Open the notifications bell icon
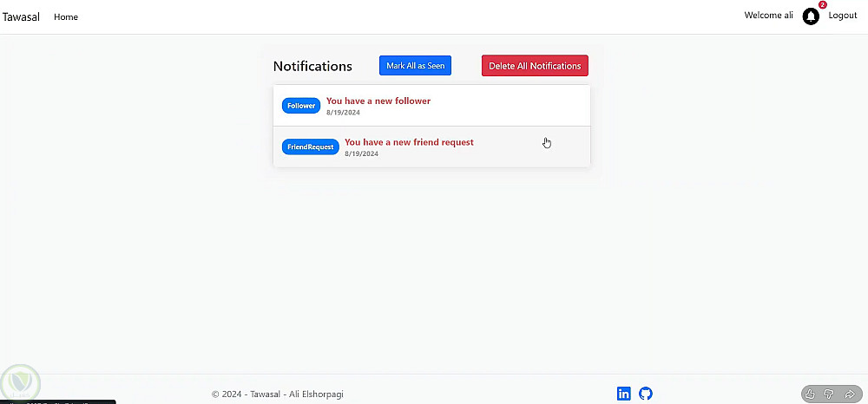The image size is (868, 404). [811, 16]
